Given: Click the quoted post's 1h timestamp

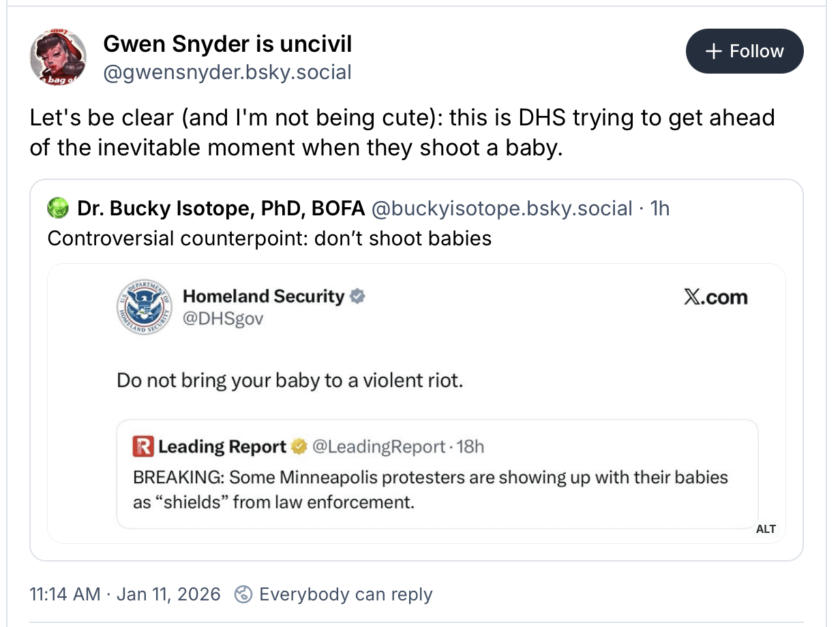Looking at the screenshot, I should pos(660,209).
